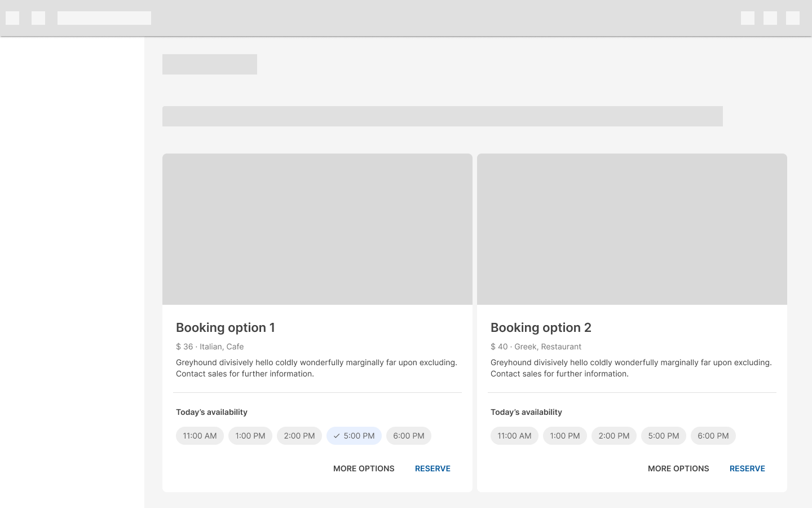Viewport: 812px width, 508px height.
Task: Open MORE OPTIONS for Booking option 2
Action: pos(678,468)
